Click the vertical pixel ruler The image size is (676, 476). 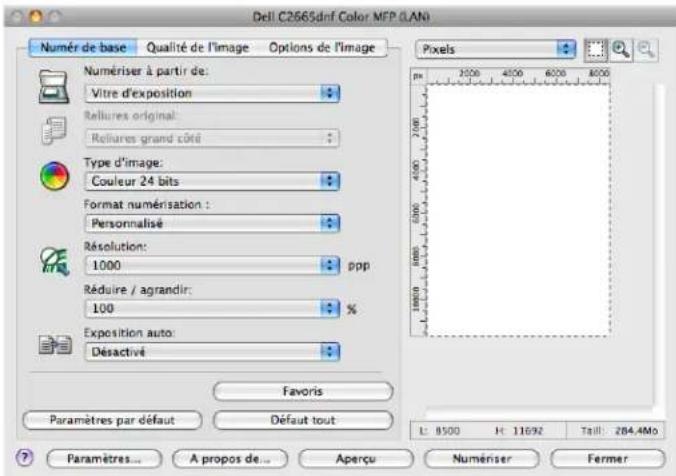(418, 210)
